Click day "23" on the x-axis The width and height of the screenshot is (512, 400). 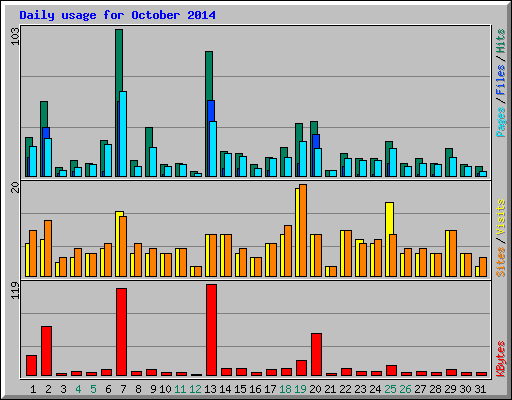(360, 389)
